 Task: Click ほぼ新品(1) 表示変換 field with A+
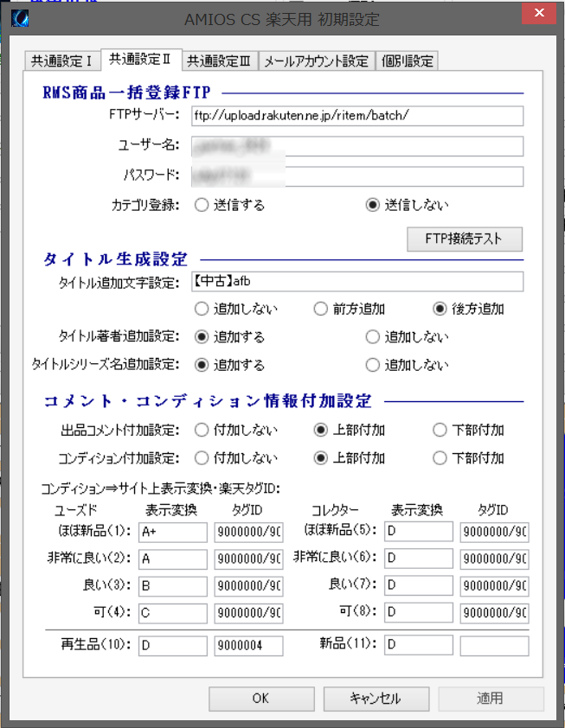[x=173, y=532]
